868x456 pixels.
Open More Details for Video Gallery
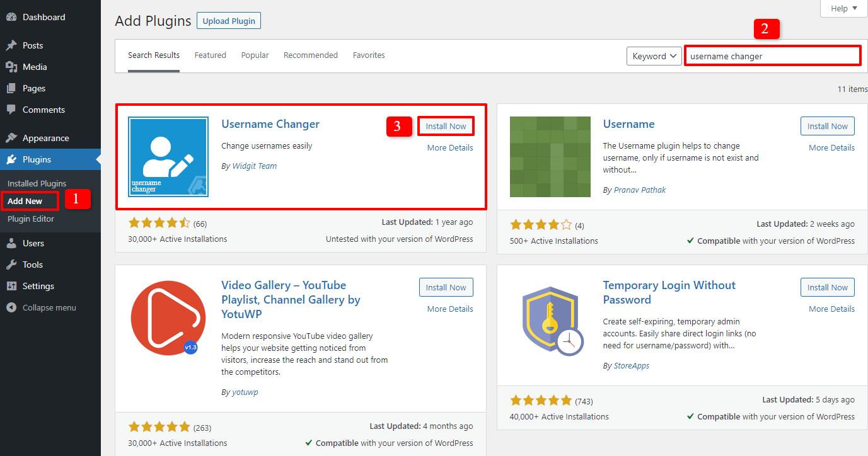[450, 309]
